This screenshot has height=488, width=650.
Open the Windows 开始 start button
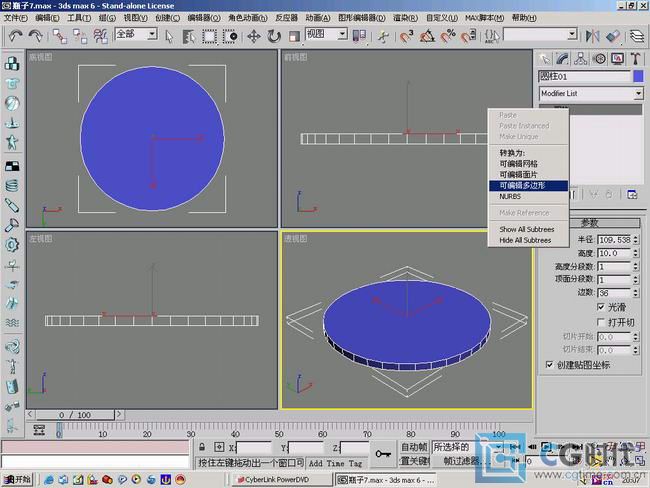pos(17,480)
